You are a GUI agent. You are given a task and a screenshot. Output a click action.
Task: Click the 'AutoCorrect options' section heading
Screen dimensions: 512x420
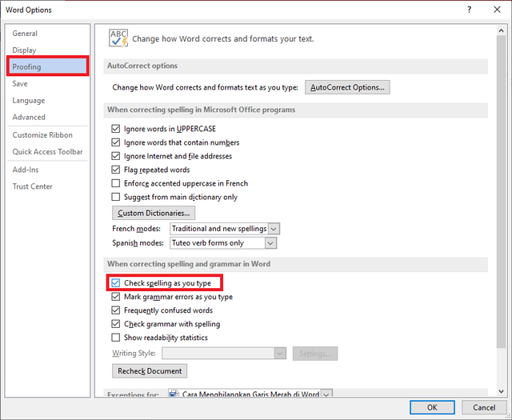point(142,66)
